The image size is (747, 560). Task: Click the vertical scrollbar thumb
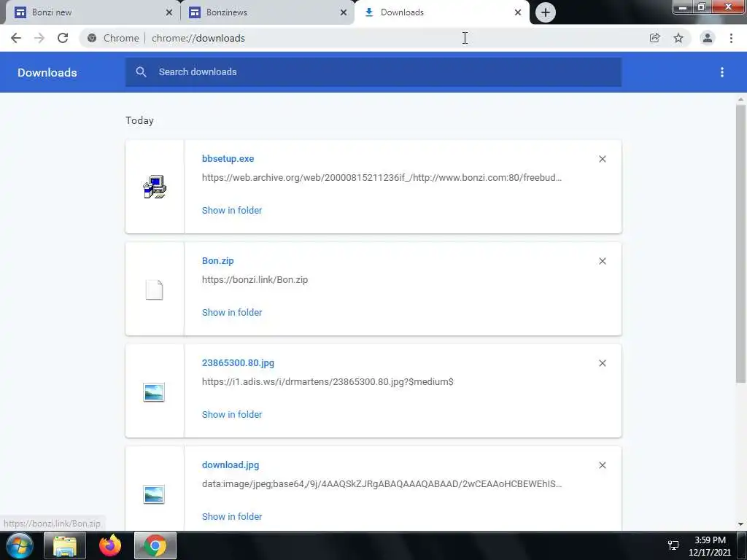(740, 244)
